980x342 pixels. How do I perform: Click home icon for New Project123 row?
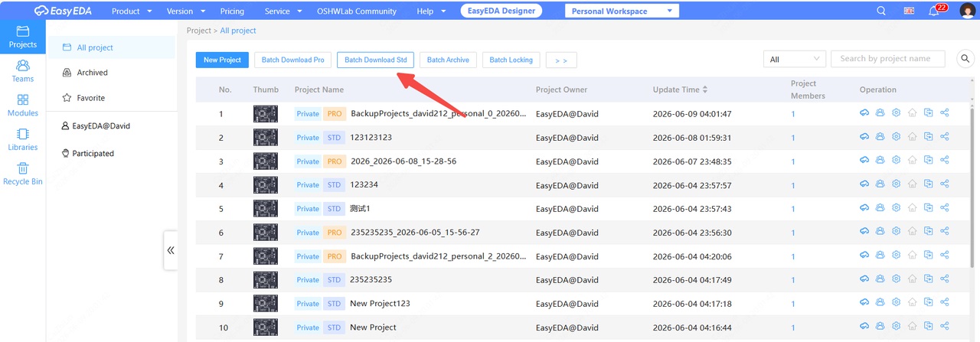pyautogui.click(x=912, y=303)
